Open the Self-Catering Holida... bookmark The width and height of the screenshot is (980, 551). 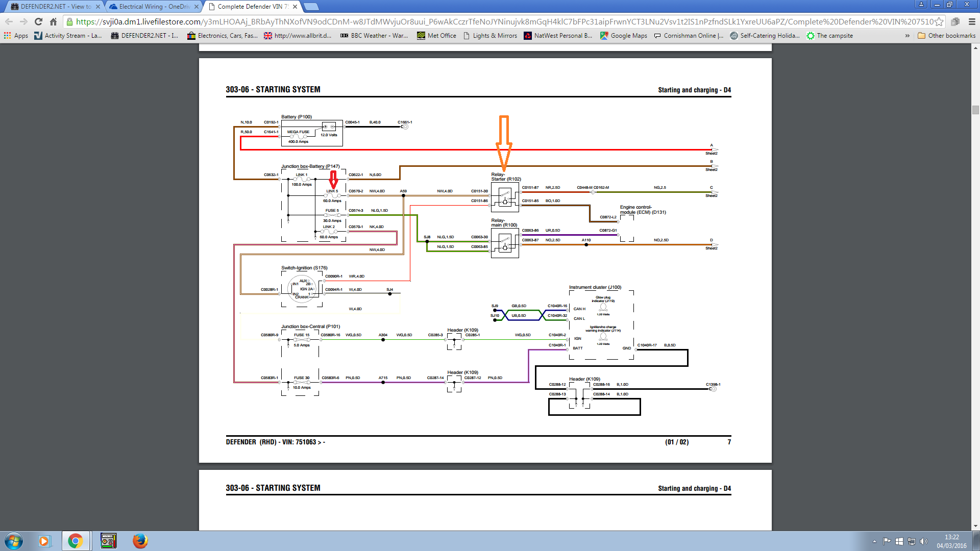tap(765, 36)
